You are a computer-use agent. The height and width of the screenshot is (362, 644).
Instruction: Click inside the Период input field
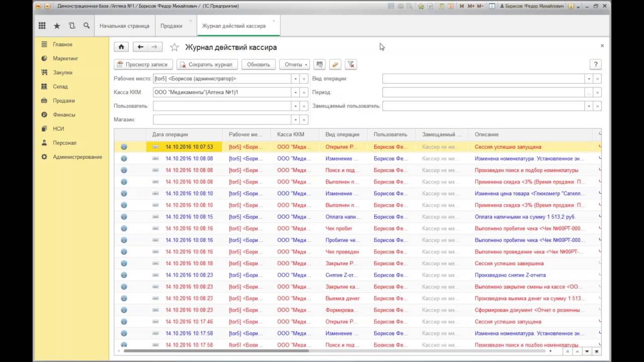coord(483,93)
